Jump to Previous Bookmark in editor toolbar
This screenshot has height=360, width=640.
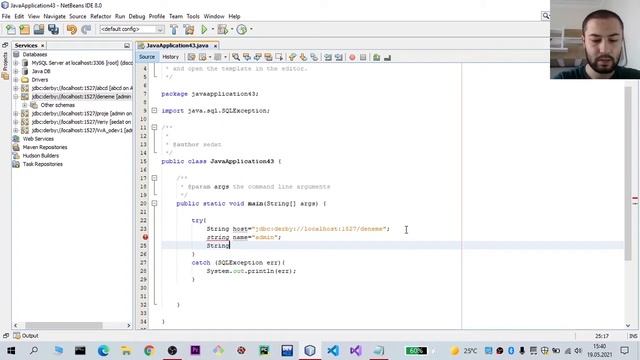[x=292, y=57]
